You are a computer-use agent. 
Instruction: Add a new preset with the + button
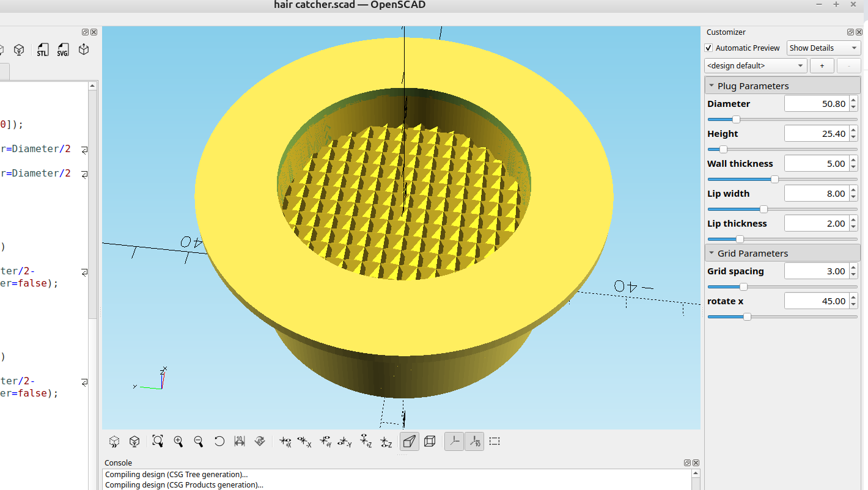point(822,65)
